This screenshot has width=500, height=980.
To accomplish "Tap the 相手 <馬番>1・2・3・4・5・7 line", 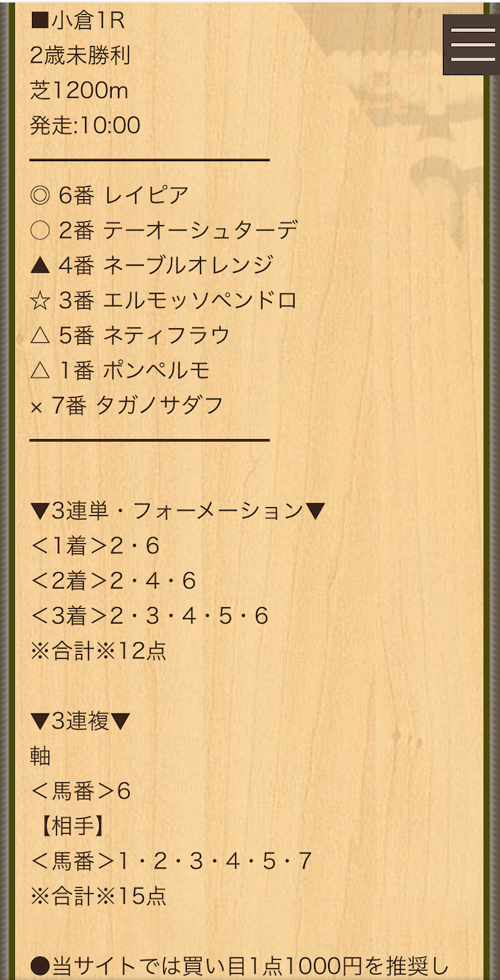I will pyautogui.click(x=171, y=861).
